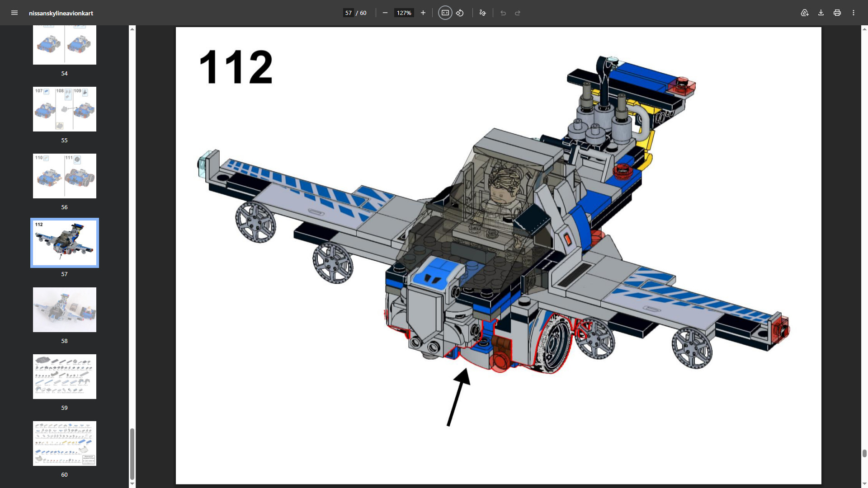Jump to the page 60 thumbnail
868x488 pixels.
pyautogui.click(x=65, y=443)
